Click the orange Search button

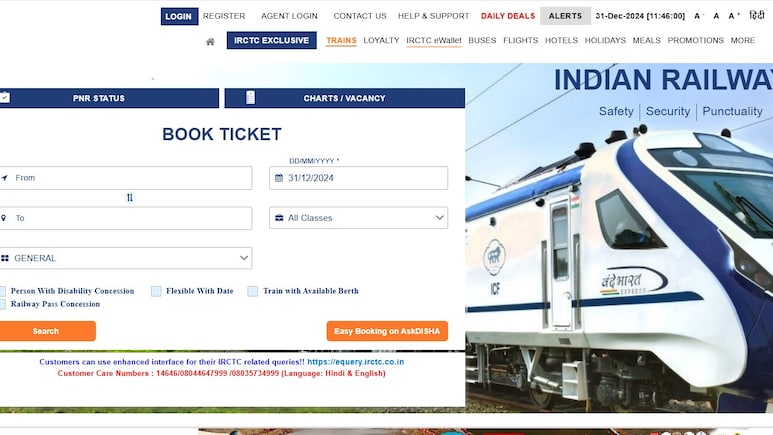(x=47, y=331)
